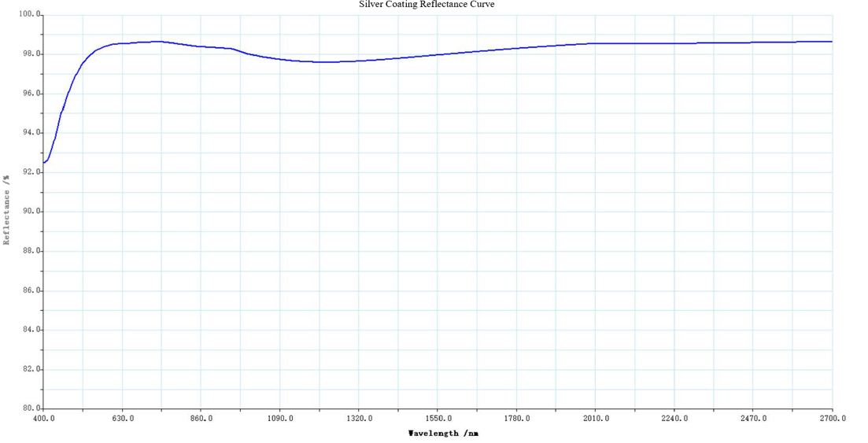Viewport: 868px width, 443px height.
Task: Select the 630.0 x-axis tick label
Action: (x=123, y=418)
